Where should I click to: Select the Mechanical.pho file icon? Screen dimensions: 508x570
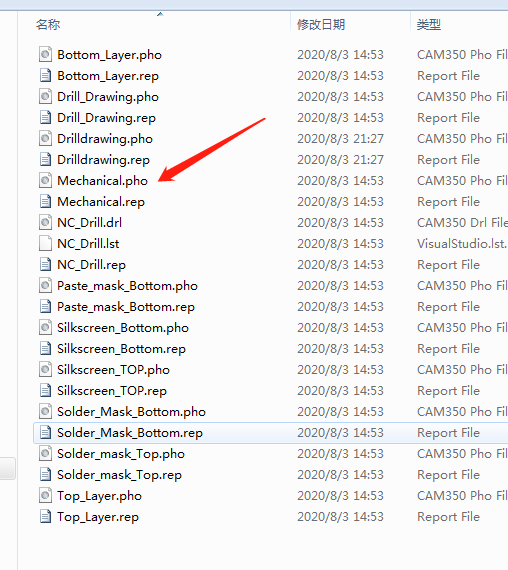(x=45, y=180)
